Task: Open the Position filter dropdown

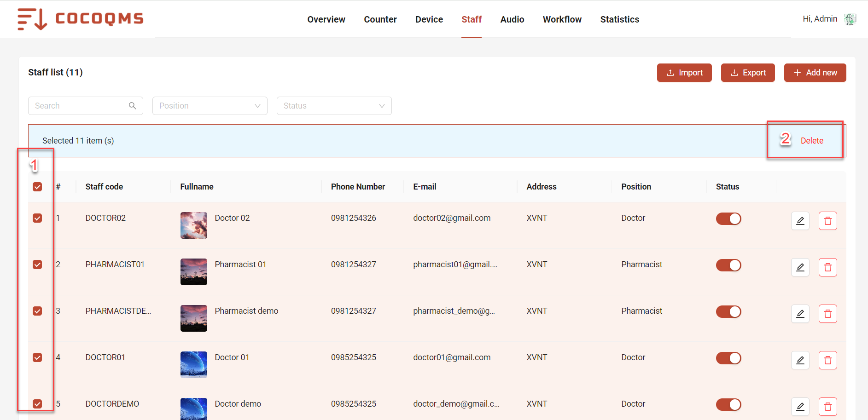Action: click(210, 106)
